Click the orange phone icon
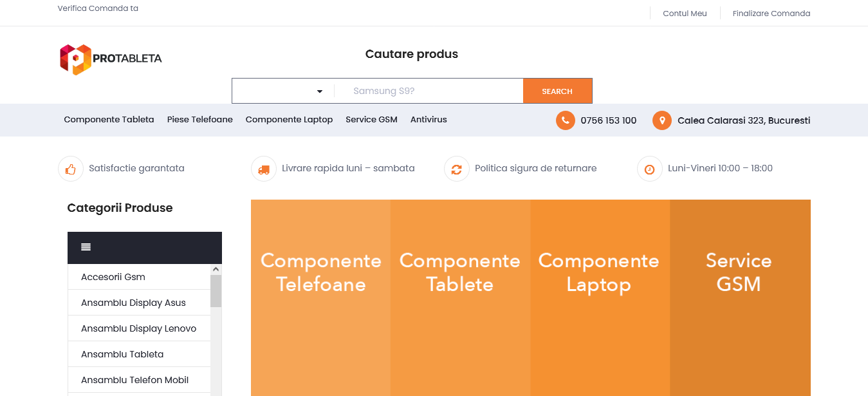 tap(565, 120)
